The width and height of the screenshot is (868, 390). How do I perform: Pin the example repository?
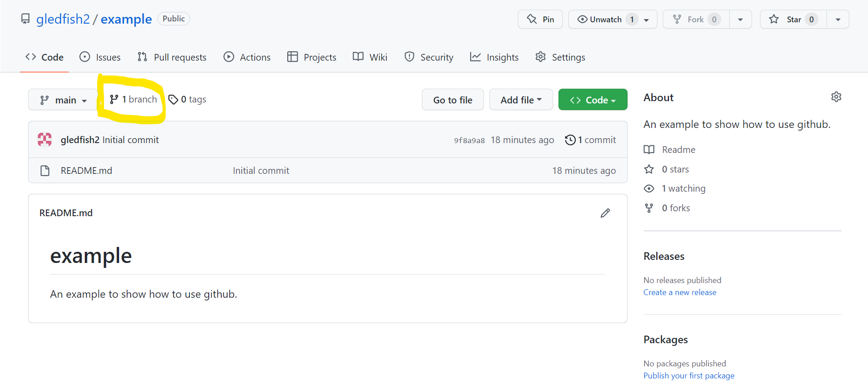pos(540,19)
